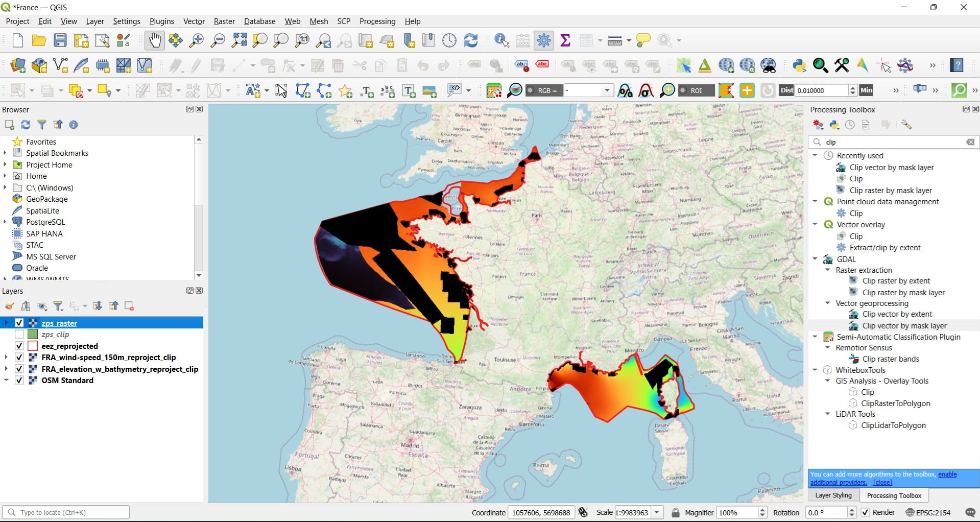Toggle the Render checkbox
This screenshot has width=980, height=522.
pyautogui.click(x=865, y=512)
